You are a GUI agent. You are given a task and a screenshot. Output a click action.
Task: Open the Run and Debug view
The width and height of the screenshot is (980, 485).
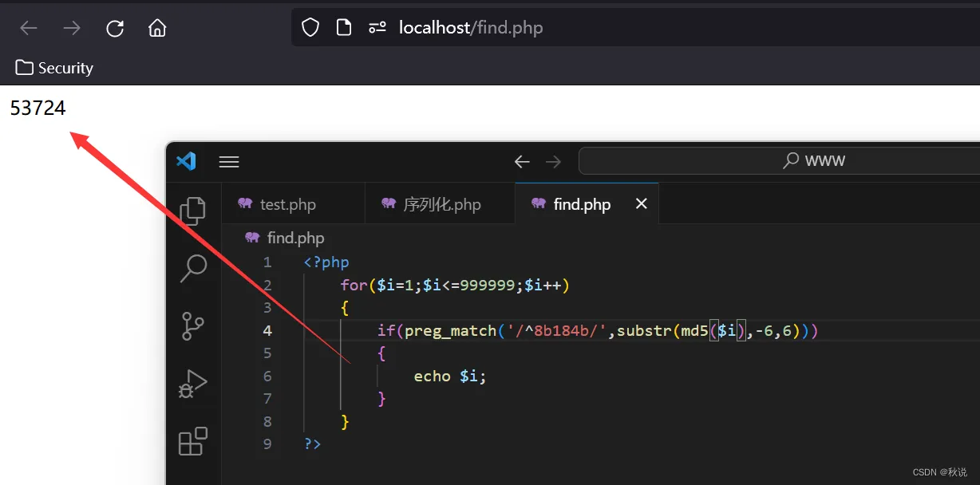click(192, 384)
